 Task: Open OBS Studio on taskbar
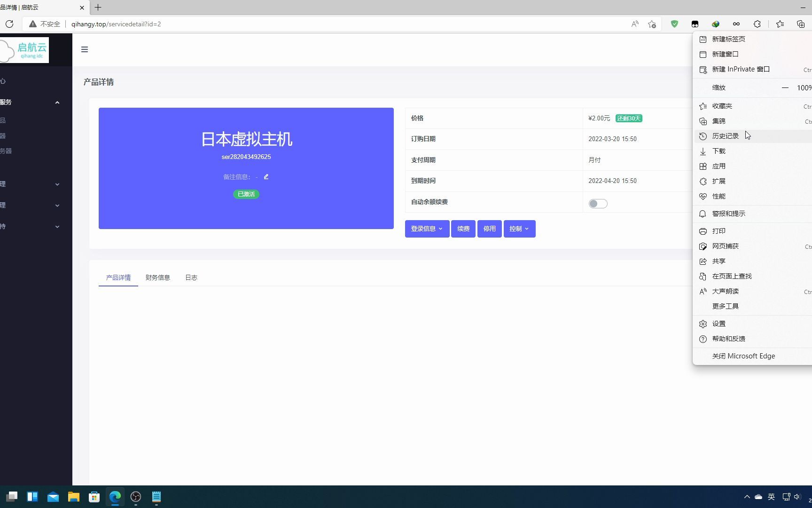point(136,497)
